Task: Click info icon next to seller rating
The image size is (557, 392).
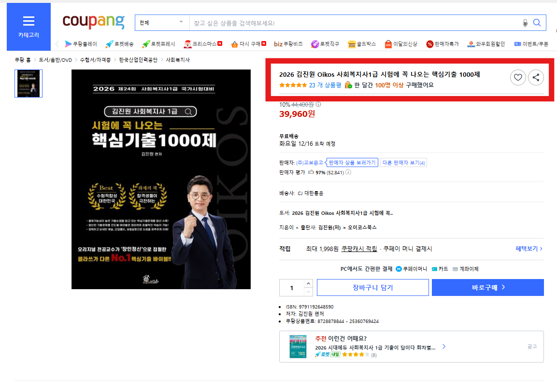Action: click(x=348, y=172)
